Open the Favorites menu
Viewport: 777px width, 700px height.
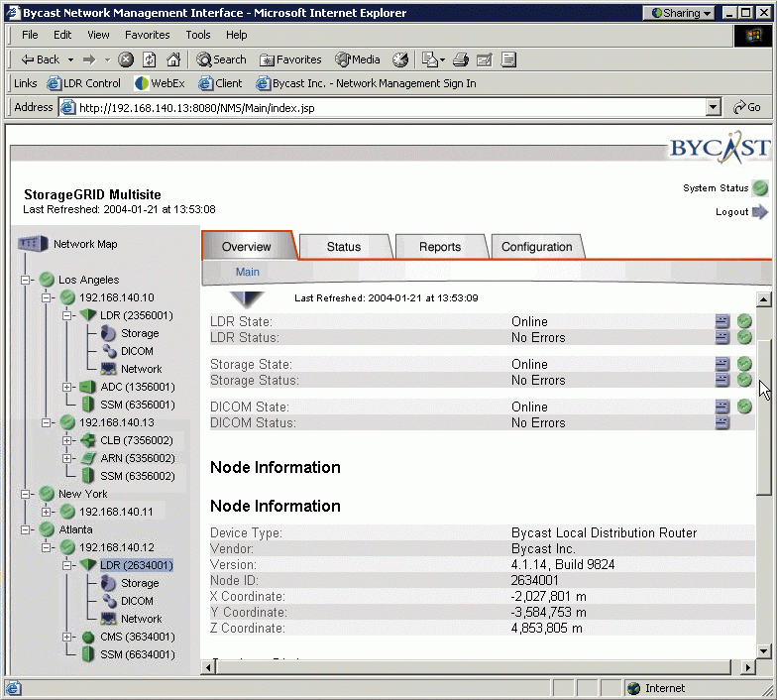147,35
